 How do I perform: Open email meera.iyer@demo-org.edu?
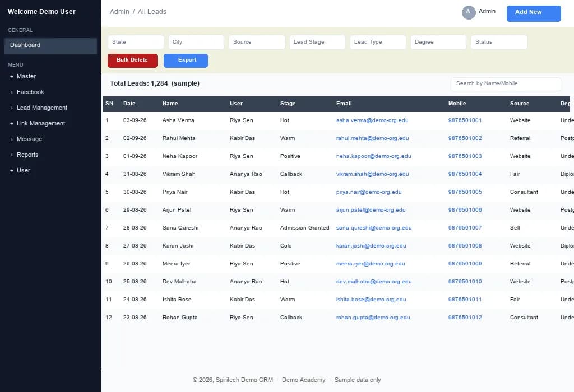tap(371, 264)
